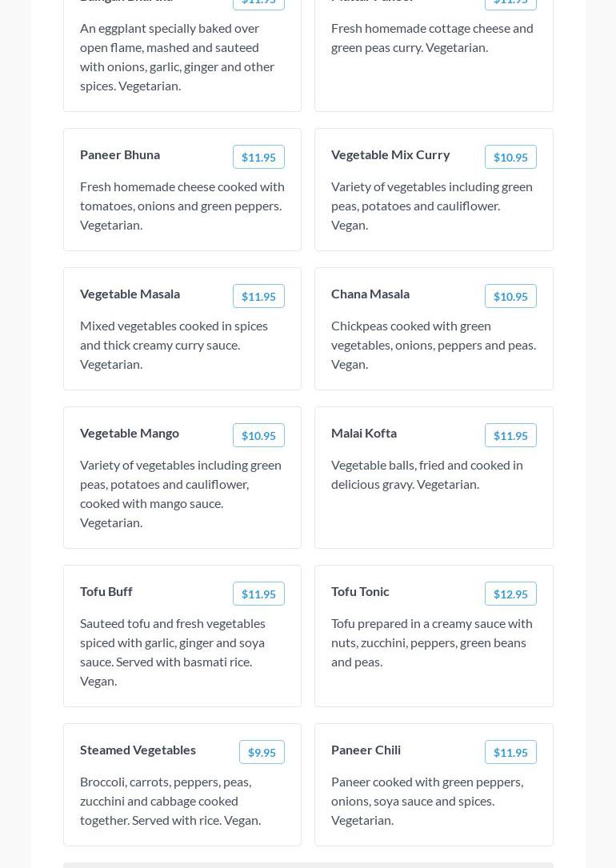Select the Vegetable Masala dish name
Viewport: 616px width, 868px height.
tap(130, 294)
